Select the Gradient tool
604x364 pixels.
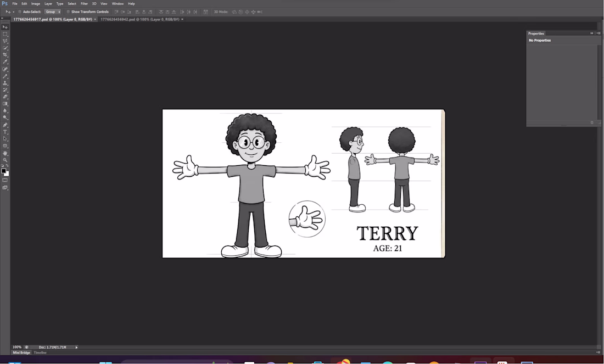coord(5,104)
